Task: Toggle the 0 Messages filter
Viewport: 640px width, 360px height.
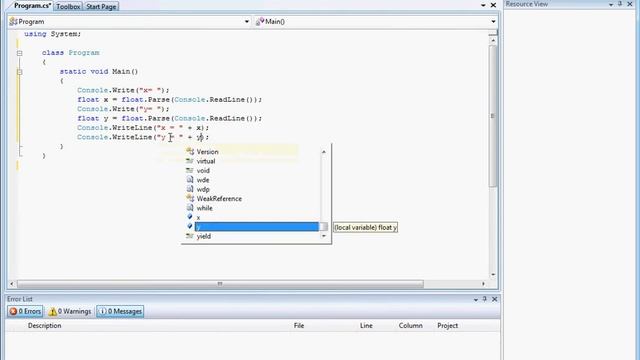Action: pos(120,311)
